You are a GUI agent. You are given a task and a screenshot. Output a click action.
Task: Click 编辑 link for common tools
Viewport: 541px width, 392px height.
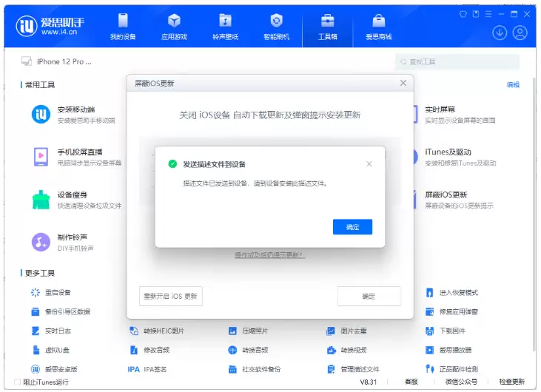[x=513, y=84]
